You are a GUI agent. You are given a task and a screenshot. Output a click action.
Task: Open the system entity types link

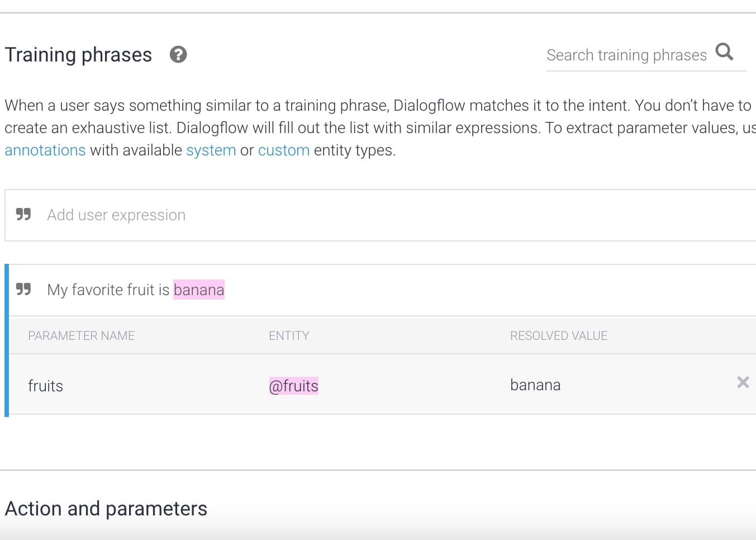click(x=211, y=150)
